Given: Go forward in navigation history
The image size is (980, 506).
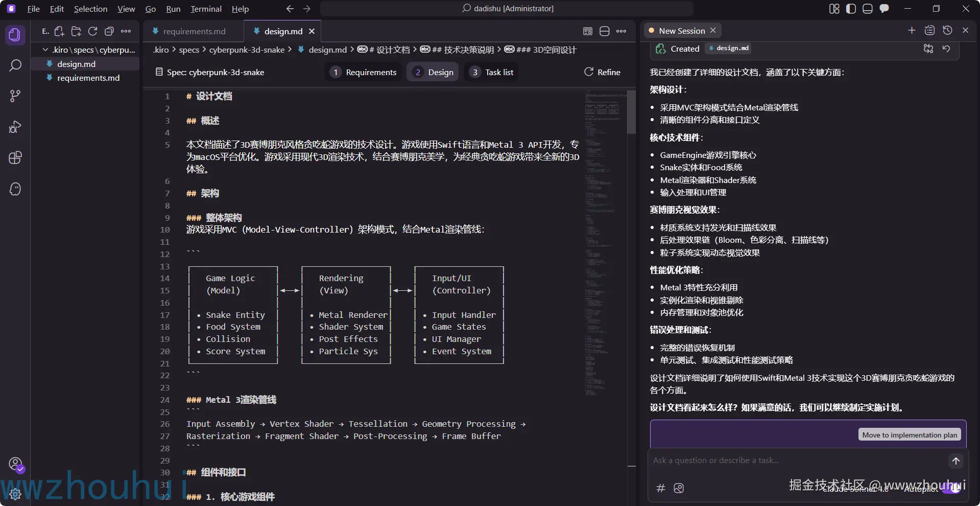Looking at the screenshot, I should (306, 9).
